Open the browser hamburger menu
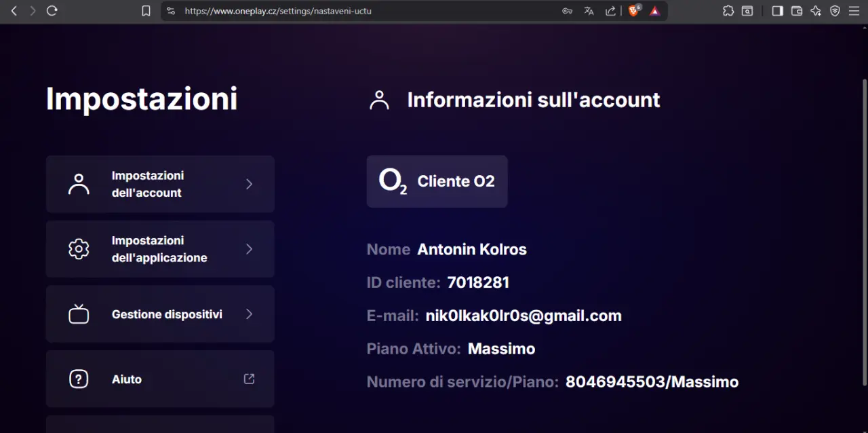868x433 pixels. pyautogui.click(x=854, y=11)
